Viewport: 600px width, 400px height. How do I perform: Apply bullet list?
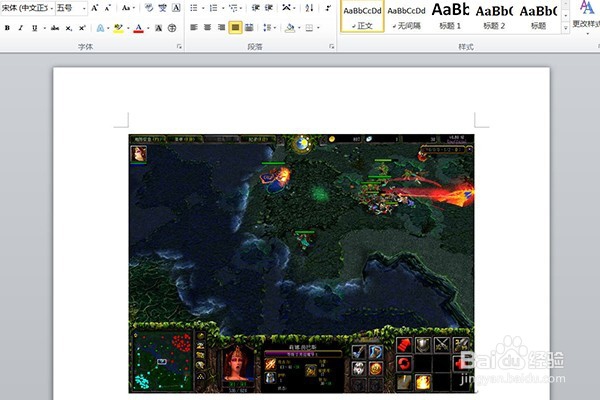tap(194, 8)
